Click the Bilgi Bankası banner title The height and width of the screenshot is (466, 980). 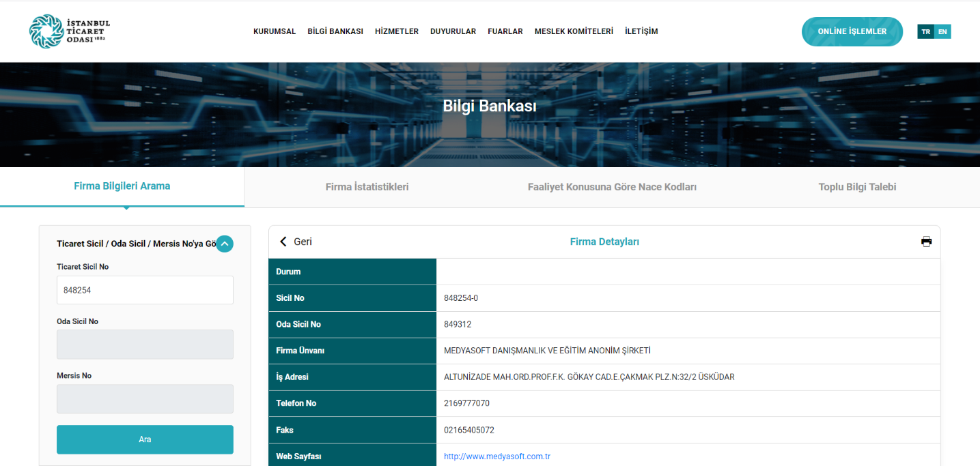click(x=490, y=106)
